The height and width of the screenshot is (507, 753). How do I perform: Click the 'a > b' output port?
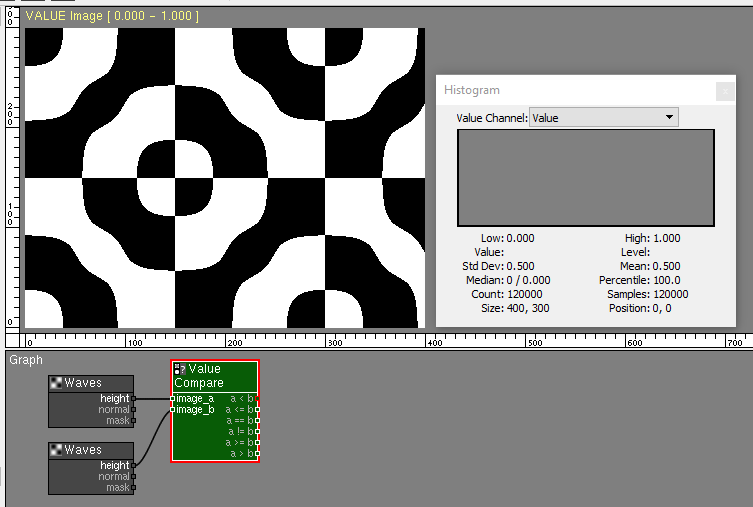tap(257, 454)
